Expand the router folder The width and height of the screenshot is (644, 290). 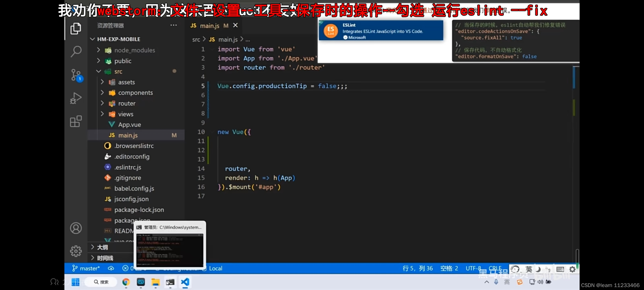102,103
